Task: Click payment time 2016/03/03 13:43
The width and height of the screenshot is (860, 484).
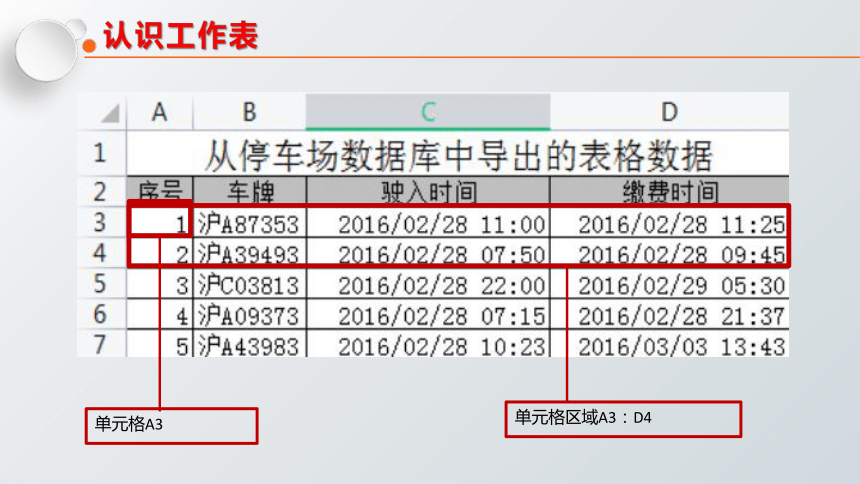Action: coord(670,344)
